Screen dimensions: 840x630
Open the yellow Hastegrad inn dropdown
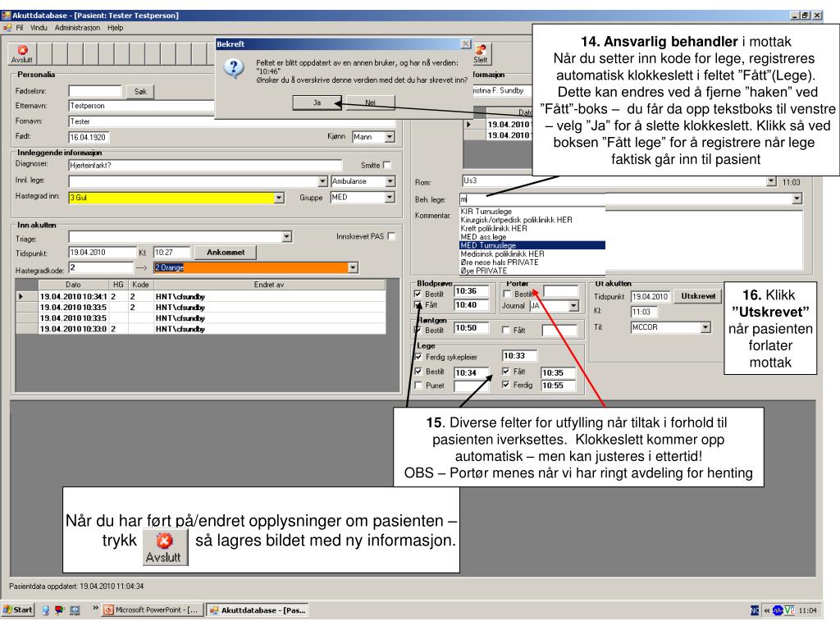click(x=279, y=198)
